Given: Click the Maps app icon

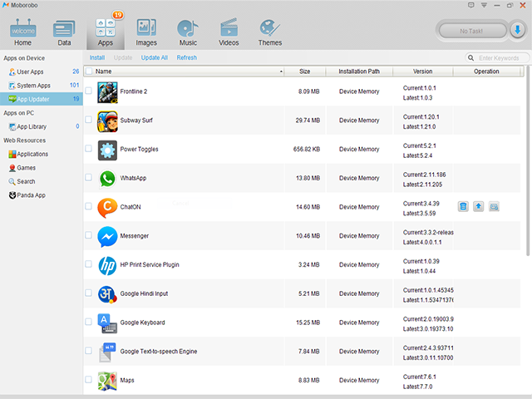Looking at the screenshot, I should pos(107,381).
